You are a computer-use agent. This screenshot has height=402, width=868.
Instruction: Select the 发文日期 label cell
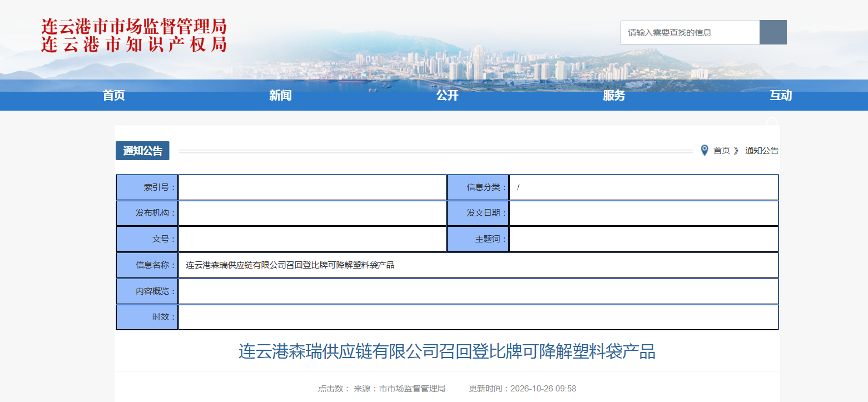coord(478,213)
